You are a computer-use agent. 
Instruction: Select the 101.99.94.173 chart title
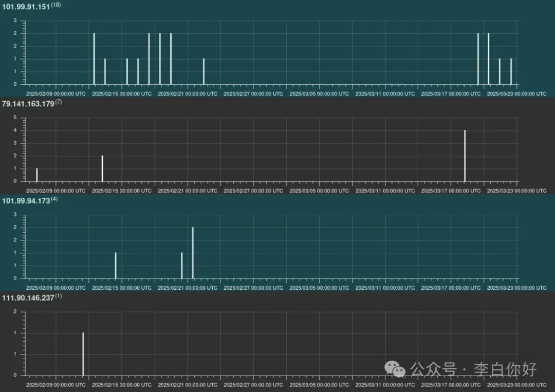(26, 200)
